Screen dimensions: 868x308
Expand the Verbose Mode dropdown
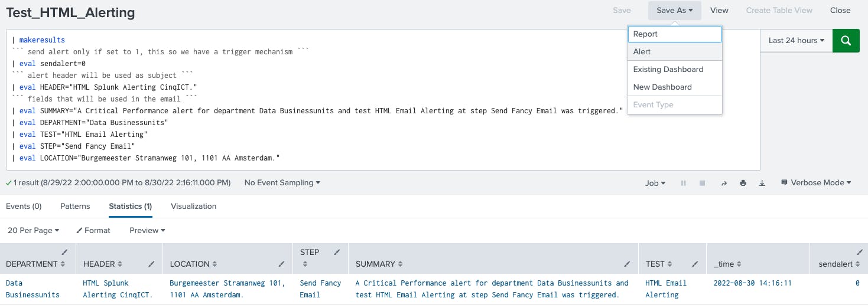[x=816, y=183]
